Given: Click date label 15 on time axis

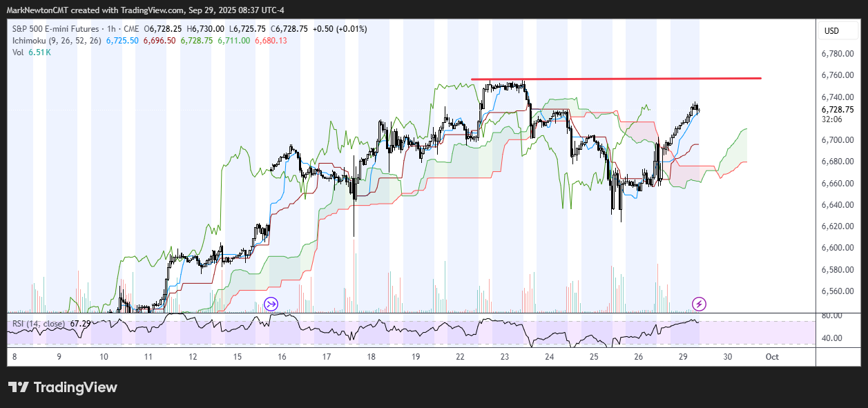Looking at the screenshot, I should click(238, 357).
